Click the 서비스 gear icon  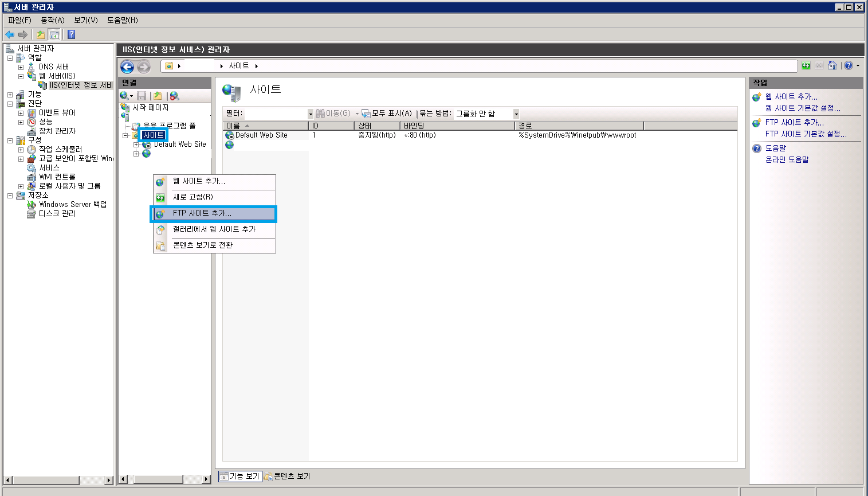pyautogui.click(x=32, y=168)
